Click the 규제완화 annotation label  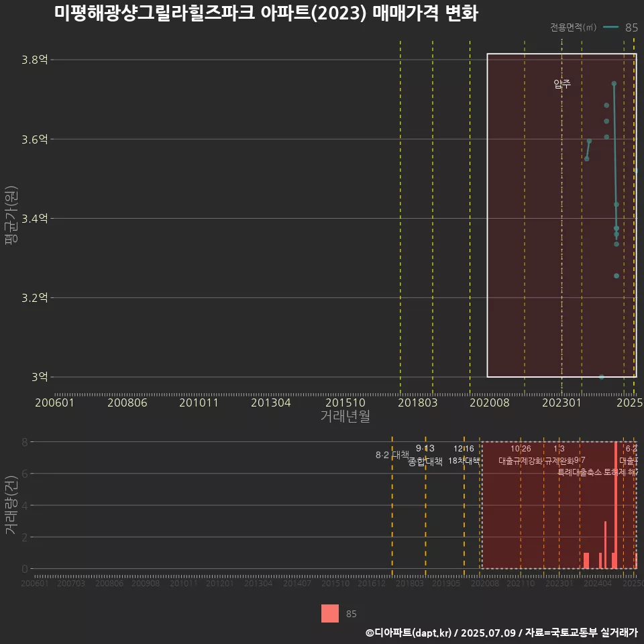coord(559,461)
